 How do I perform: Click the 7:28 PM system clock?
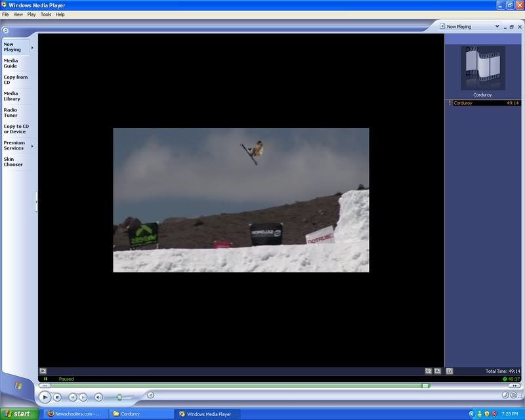[x=510, y=414]
